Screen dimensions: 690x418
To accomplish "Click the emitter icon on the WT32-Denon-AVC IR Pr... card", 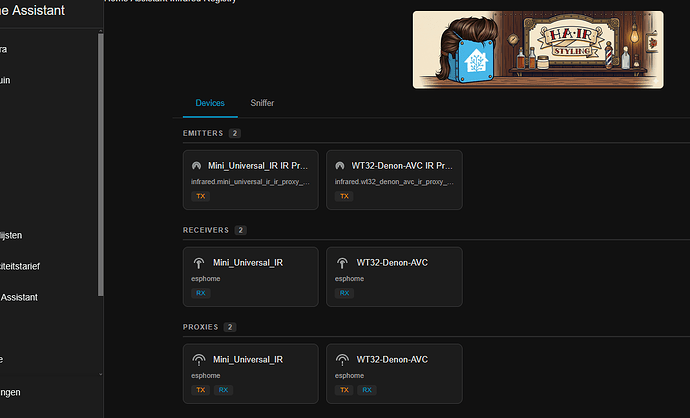I will point(340,166).
